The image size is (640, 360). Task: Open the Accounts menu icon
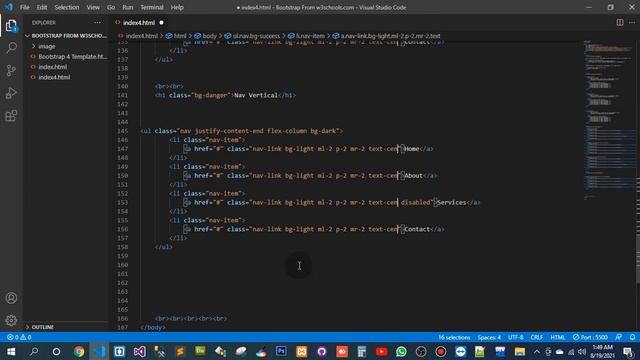point(11,298)
